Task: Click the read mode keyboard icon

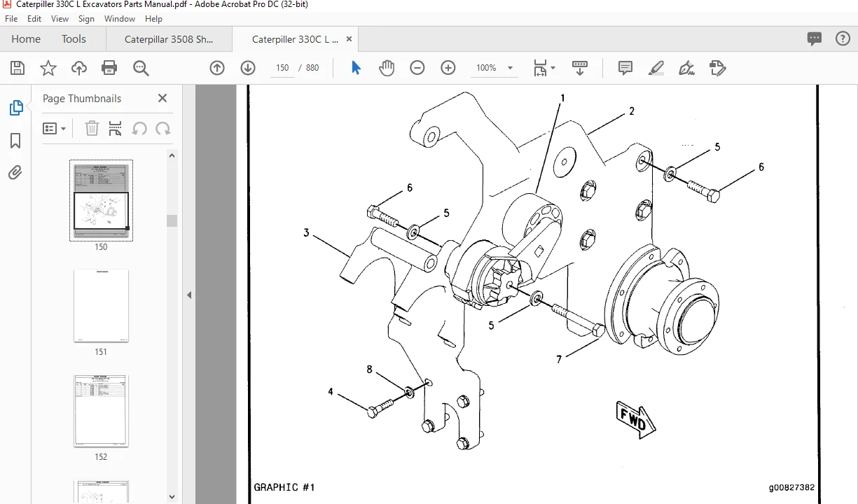Action: (580, 68)
